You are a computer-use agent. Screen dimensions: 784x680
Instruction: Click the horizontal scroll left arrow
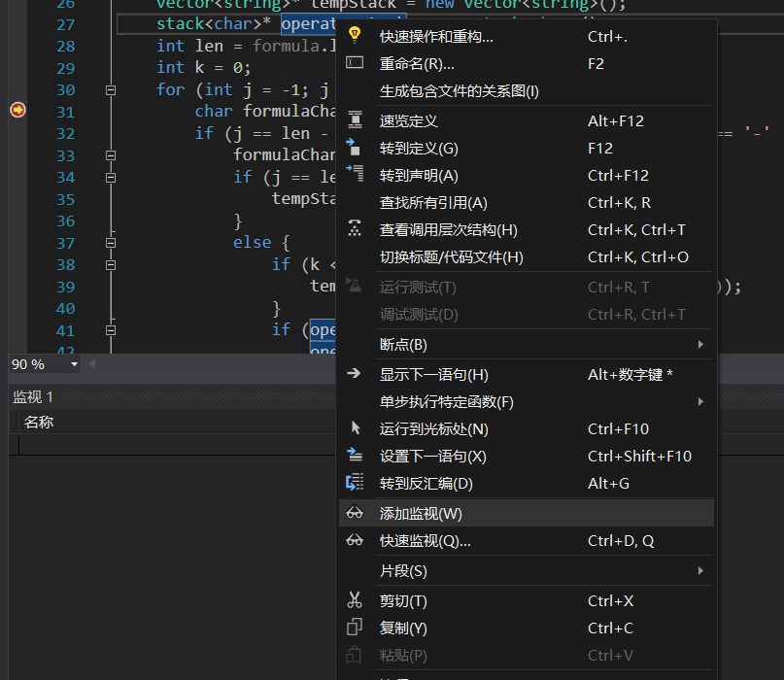(92, 364)
